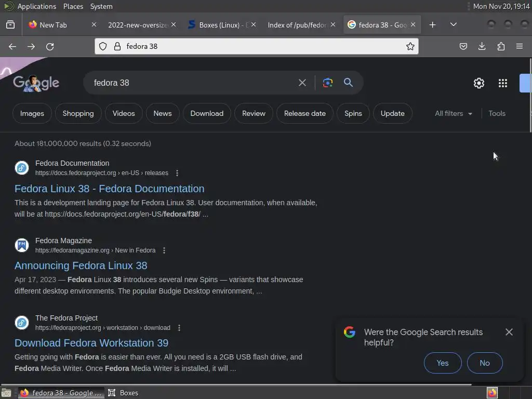Click the clock showing Mon Nov 20
Screen dimensions: 532x399
(501, 6)
